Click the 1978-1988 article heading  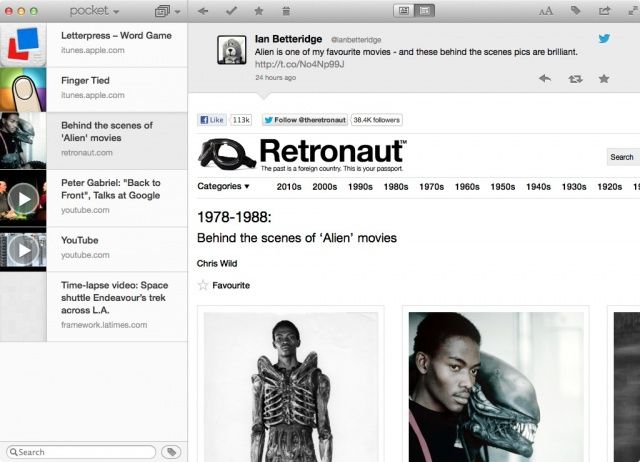[234, 217]
